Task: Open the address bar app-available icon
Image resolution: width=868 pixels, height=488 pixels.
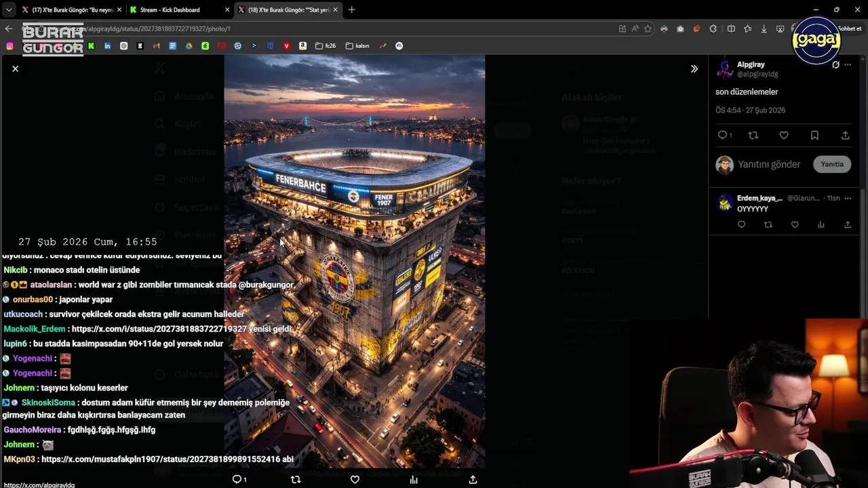Action: tap(622, 28)
